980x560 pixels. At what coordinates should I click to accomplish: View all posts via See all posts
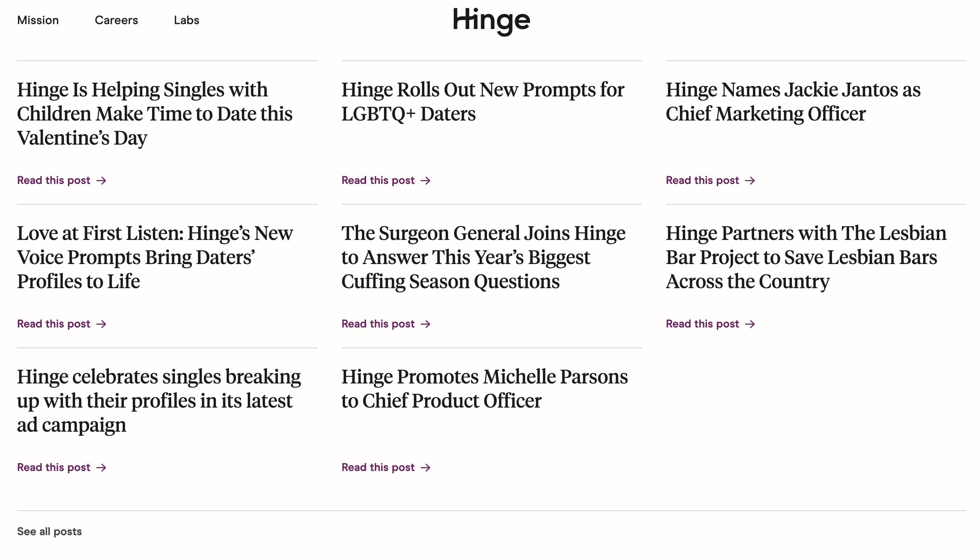[x=49, y=531]
